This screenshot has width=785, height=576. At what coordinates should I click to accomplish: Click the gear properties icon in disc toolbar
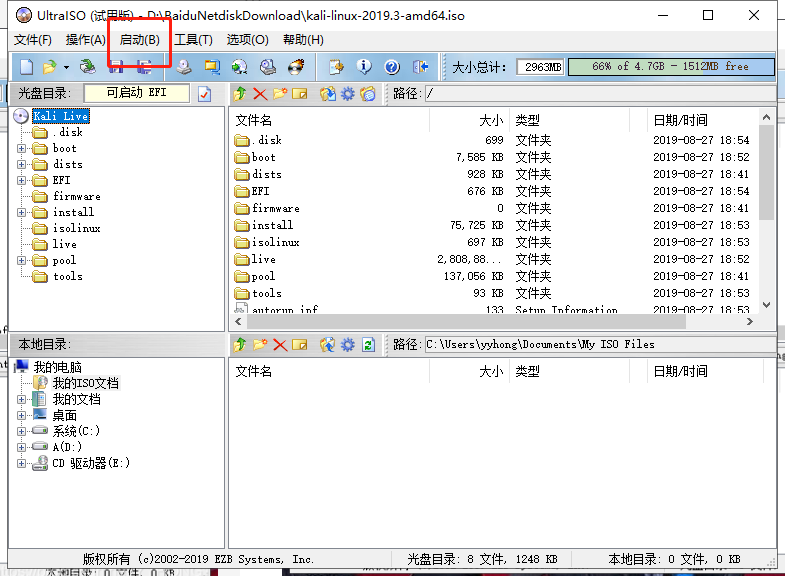347,94
